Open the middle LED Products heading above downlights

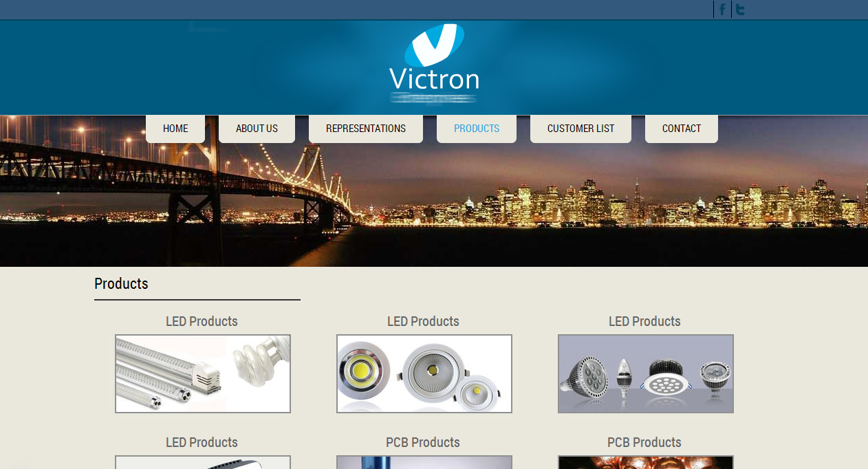coord(423,321)
